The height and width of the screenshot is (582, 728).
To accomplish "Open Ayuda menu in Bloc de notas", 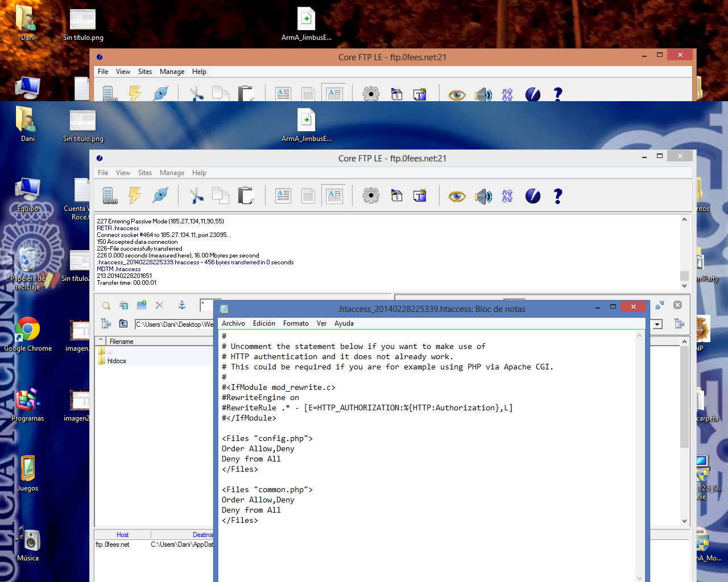I will click(344, 323).
